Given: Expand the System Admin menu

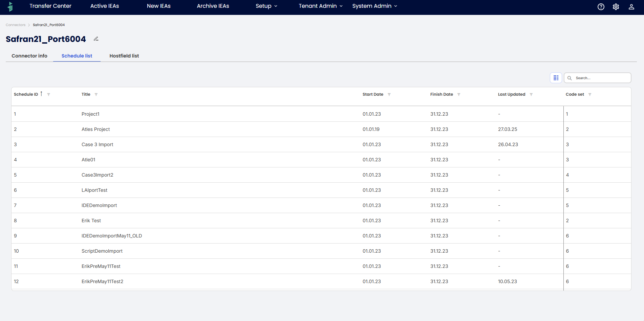Looking at the screenshot, I should (375, 6).
